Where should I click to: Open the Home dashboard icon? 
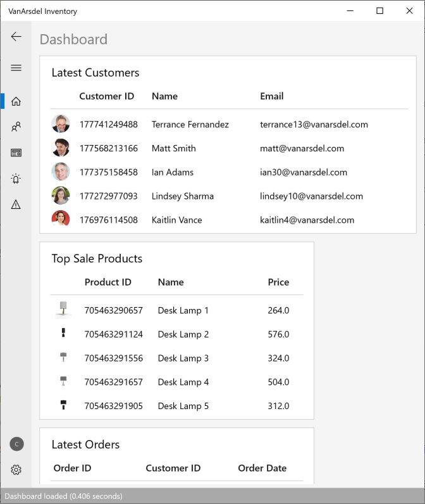click(16, 101)
